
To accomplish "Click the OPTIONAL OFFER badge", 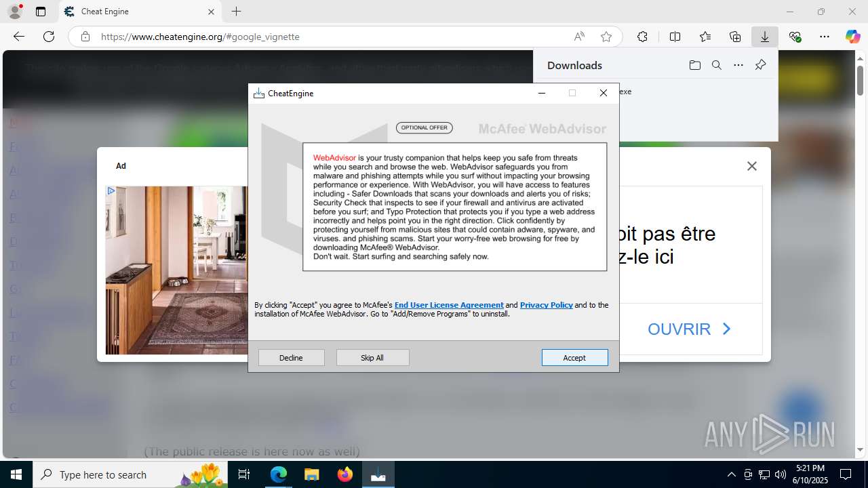I will click(425, 127).
